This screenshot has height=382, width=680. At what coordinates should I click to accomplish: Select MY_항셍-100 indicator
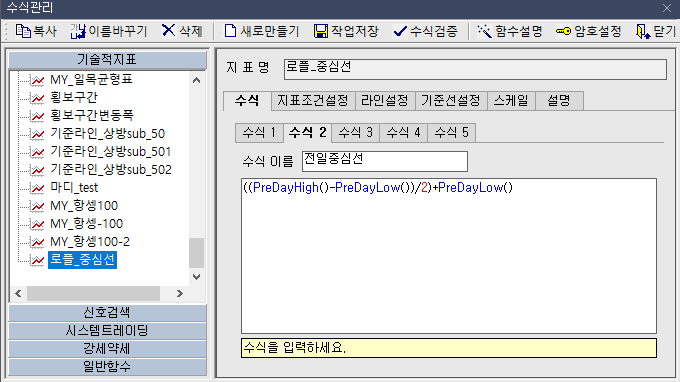click(87, 224)
